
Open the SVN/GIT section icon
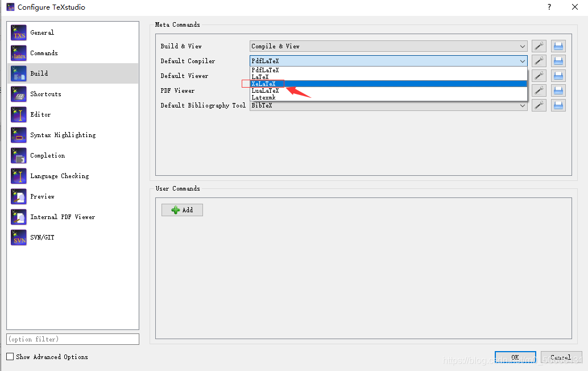point(19,237)
